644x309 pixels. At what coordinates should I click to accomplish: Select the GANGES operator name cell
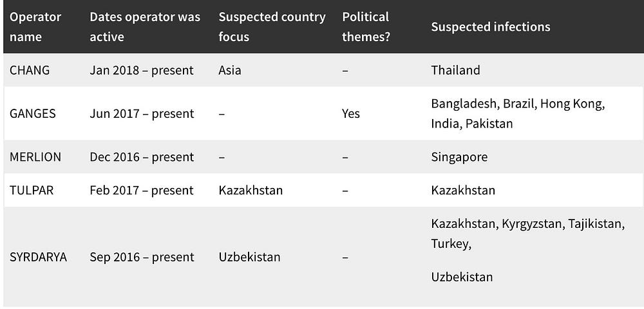click(x=32, y=114)
